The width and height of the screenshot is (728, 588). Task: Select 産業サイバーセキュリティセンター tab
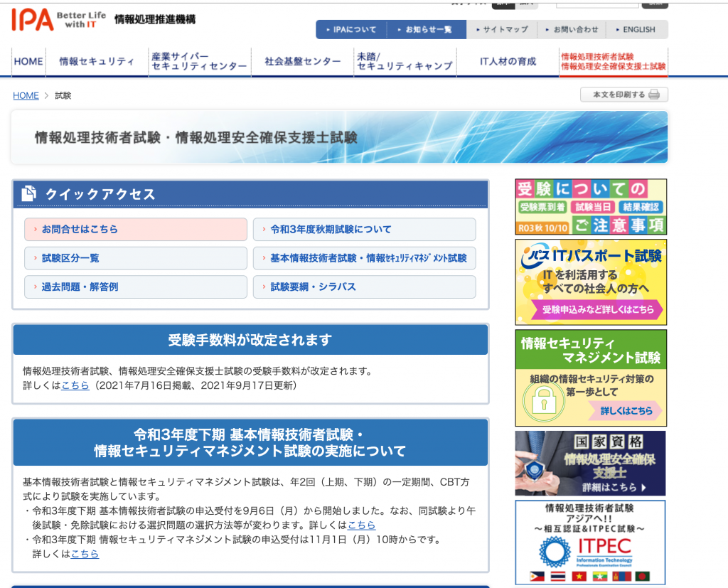(200, 61)
